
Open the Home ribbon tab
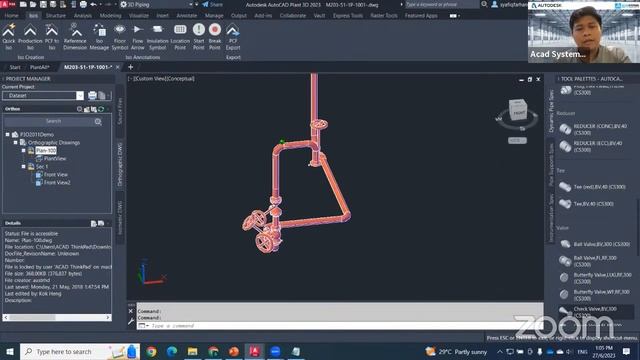click(x=11, y=16)
